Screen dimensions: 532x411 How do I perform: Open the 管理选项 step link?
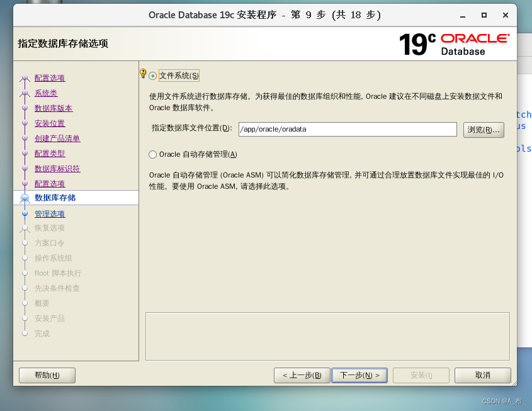coord(50,214)
